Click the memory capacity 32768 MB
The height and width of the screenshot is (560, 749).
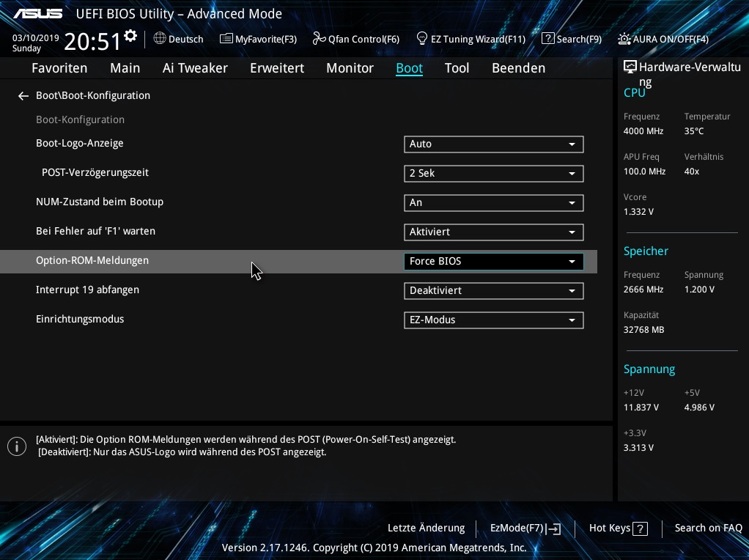click(x=644, y=330)
